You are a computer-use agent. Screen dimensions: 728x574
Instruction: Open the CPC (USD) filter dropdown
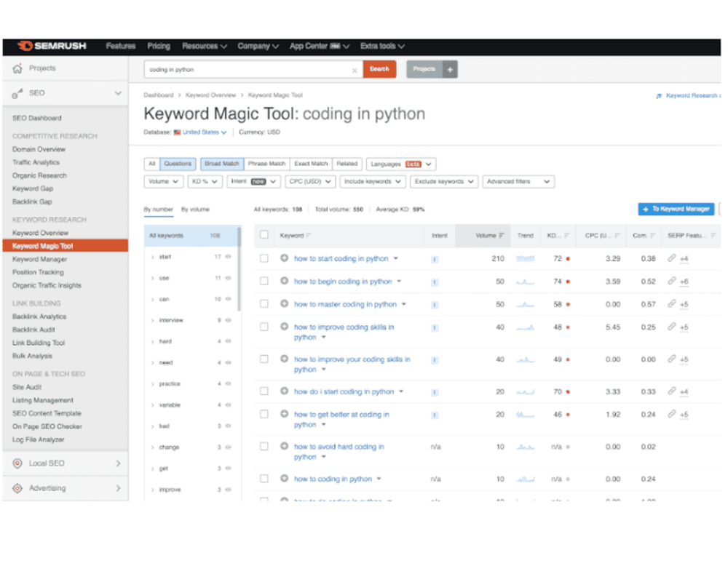(x=310, y=181)
